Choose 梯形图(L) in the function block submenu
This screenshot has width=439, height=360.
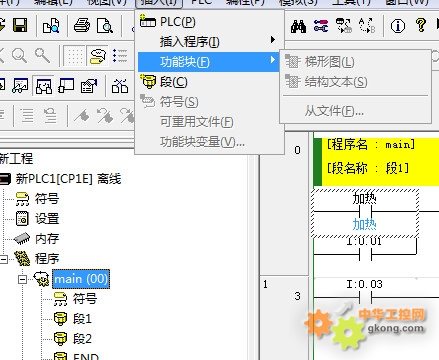(355, 62)
